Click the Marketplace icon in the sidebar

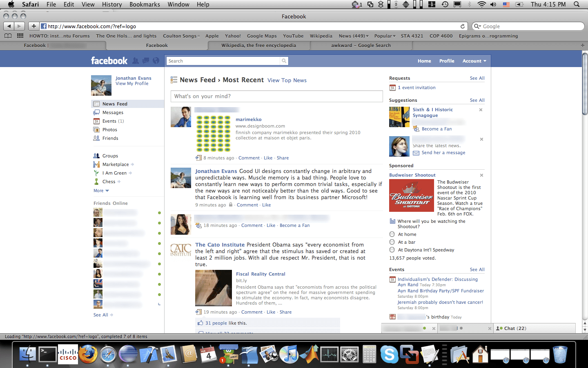(96, 164)
